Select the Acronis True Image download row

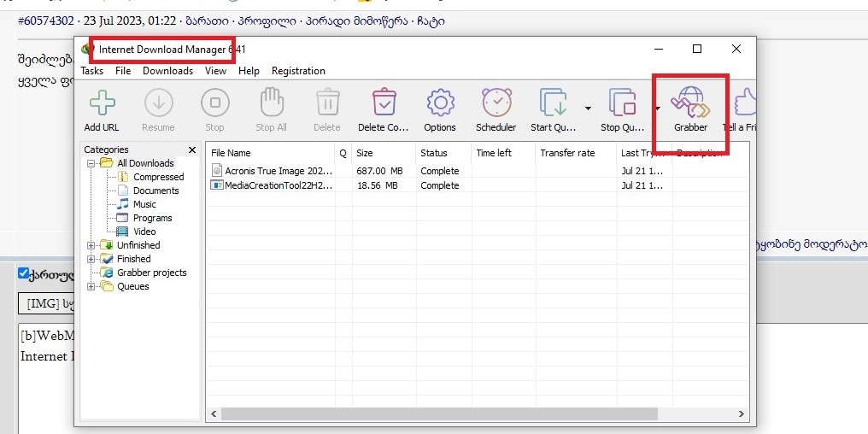click(478, 171)
